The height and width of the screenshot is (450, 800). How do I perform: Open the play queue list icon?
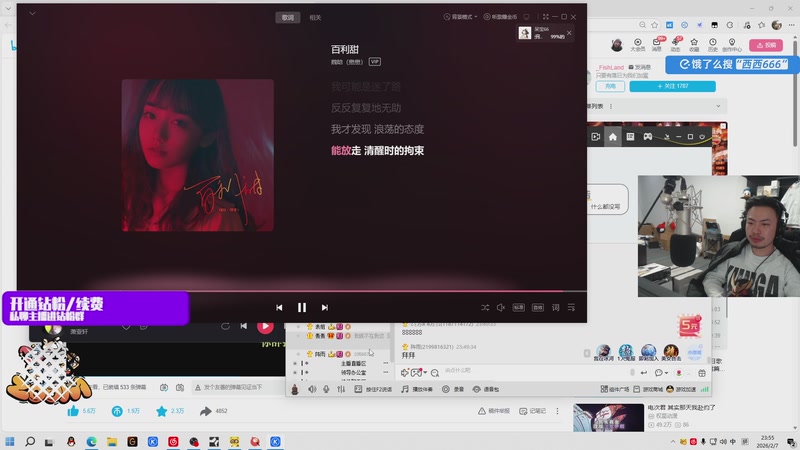click(x=571, y=307)
